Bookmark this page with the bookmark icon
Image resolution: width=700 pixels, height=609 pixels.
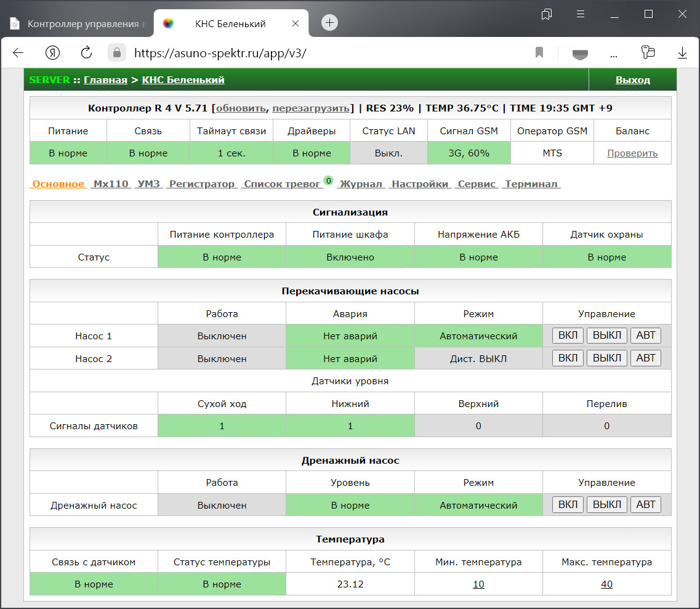pos(539,53)
